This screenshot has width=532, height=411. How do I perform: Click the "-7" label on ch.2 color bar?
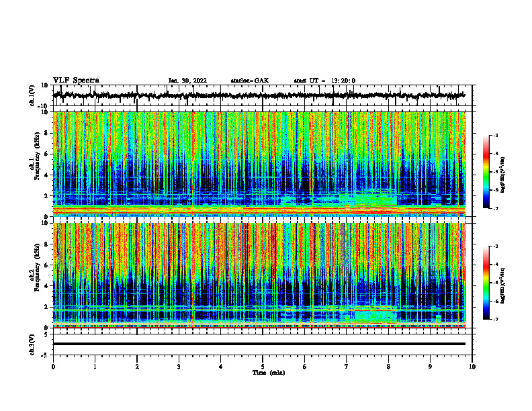(x=495, y=319)
